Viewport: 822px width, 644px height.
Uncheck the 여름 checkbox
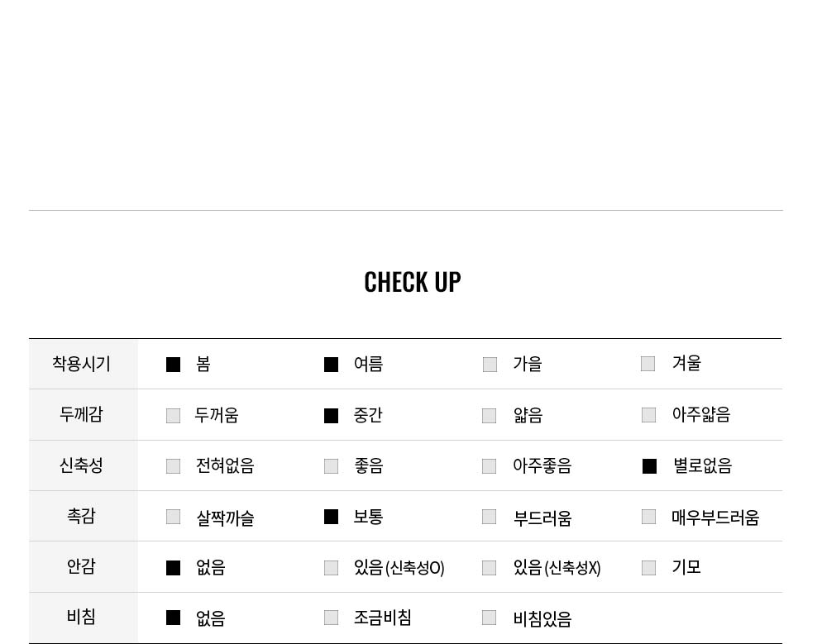[x=331, y=365]
